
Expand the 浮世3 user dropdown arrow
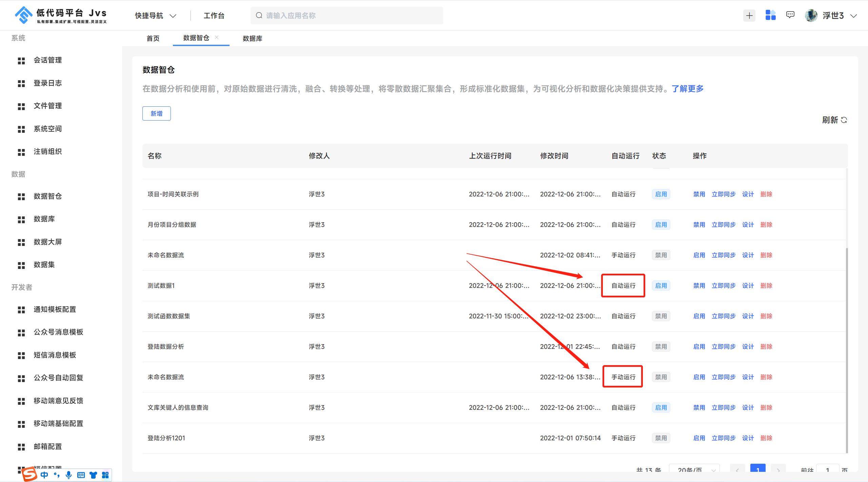click(853, 16)
